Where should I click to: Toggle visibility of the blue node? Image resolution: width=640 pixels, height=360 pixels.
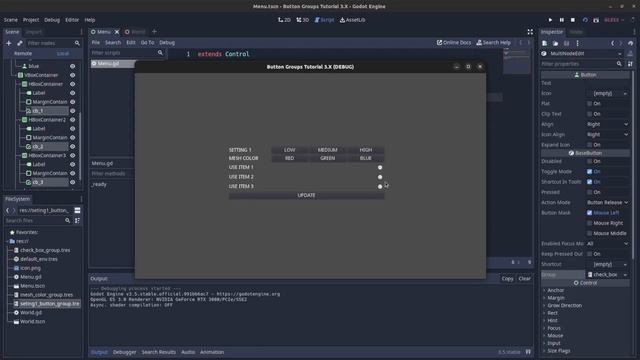tap(73, 66)
